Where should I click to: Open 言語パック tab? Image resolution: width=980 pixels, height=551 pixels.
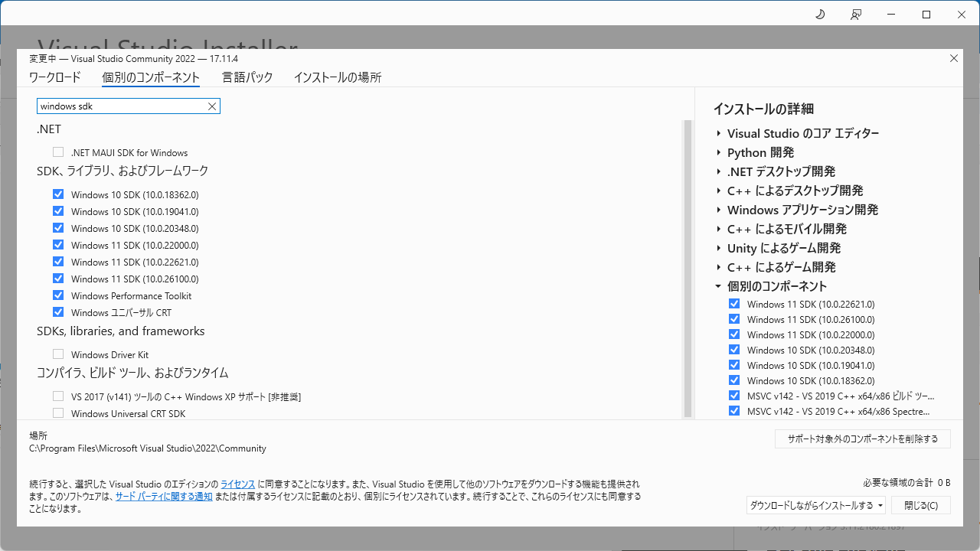(x=247, y=77)
